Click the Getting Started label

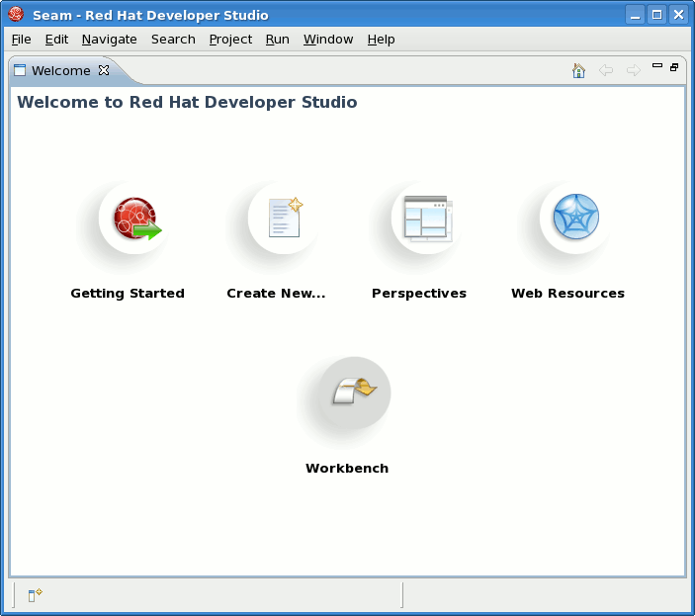click(128, 294)
